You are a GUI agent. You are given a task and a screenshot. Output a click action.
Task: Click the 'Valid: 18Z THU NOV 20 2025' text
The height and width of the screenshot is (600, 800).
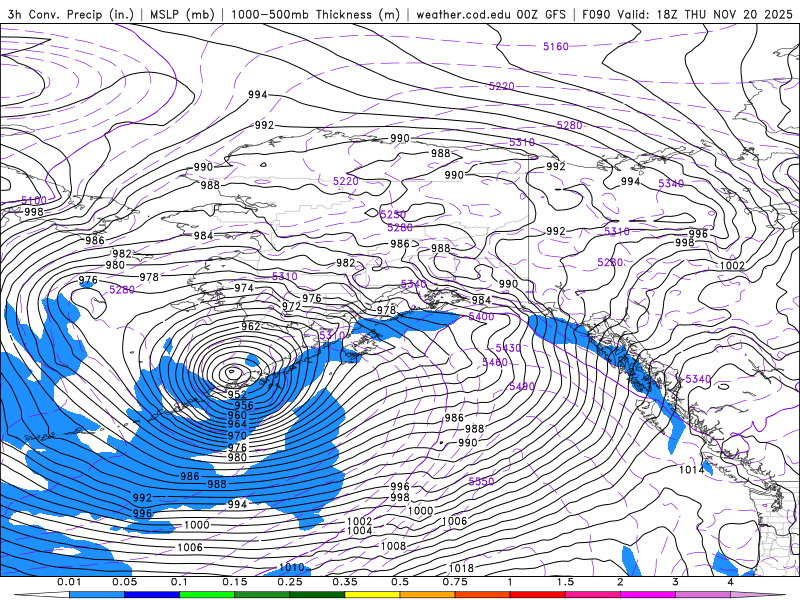[x=705, y=14]
